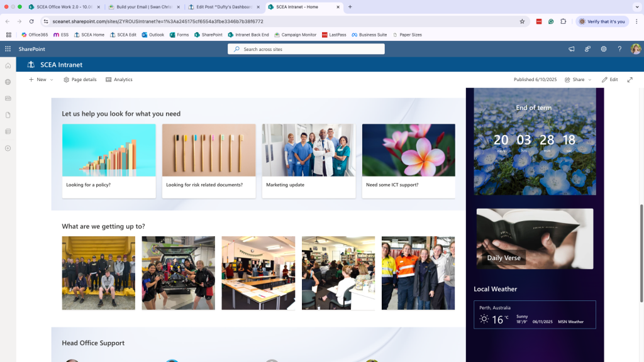Screen dimensions: 644x362
Task: Click the vertical page scrollbar
Action: [x=641, y=254]
